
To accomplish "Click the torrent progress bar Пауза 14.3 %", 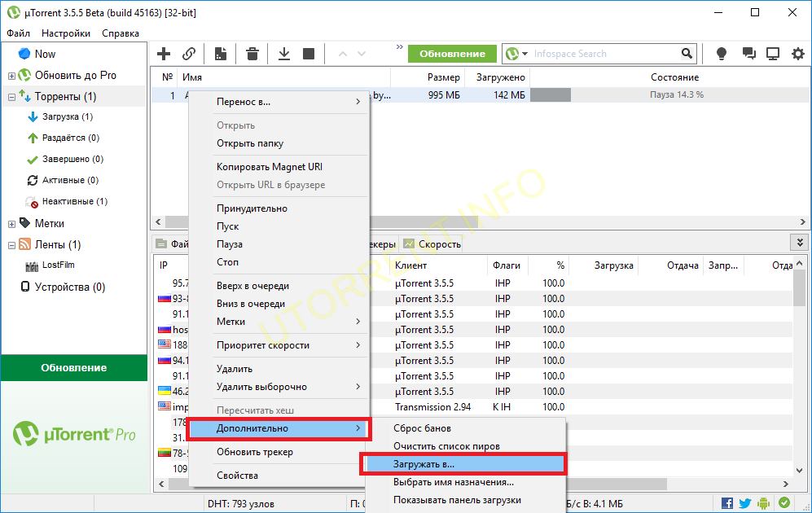I will coord(668,94).
